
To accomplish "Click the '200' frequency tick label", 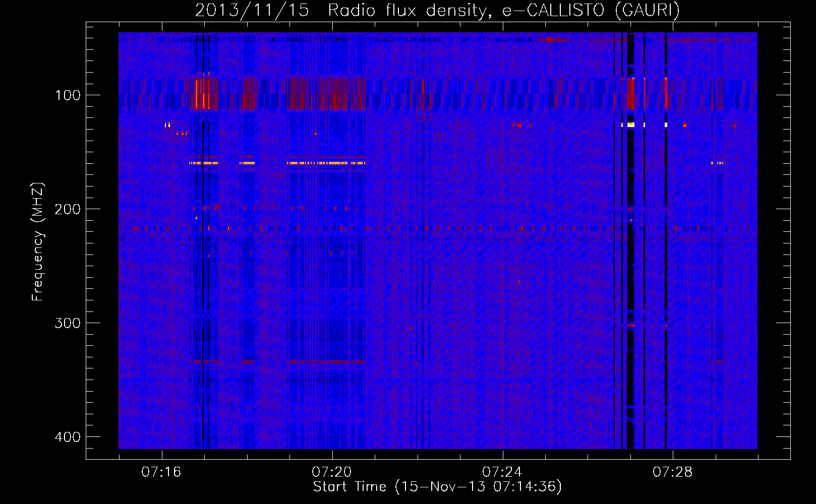I will click(68, 209).
